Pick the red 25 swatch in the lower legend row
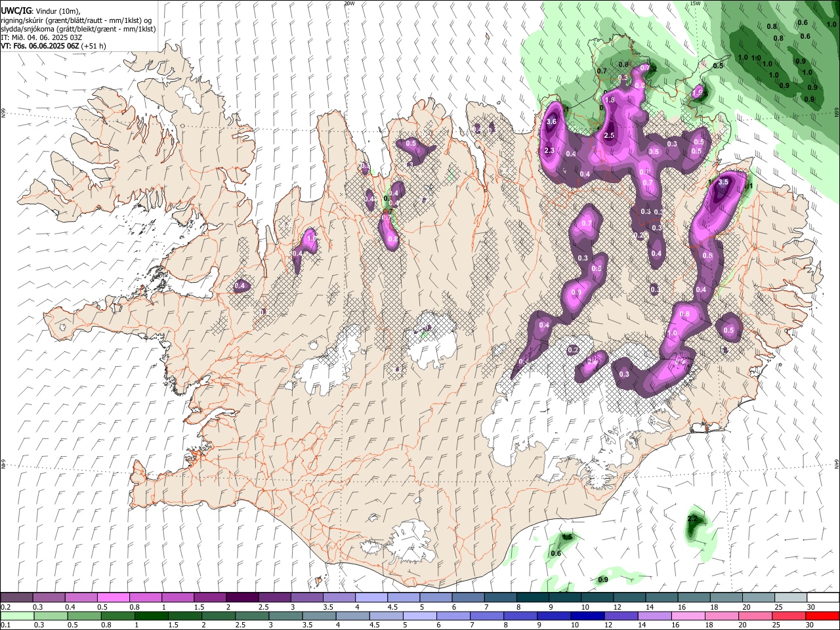 point(789,616)
